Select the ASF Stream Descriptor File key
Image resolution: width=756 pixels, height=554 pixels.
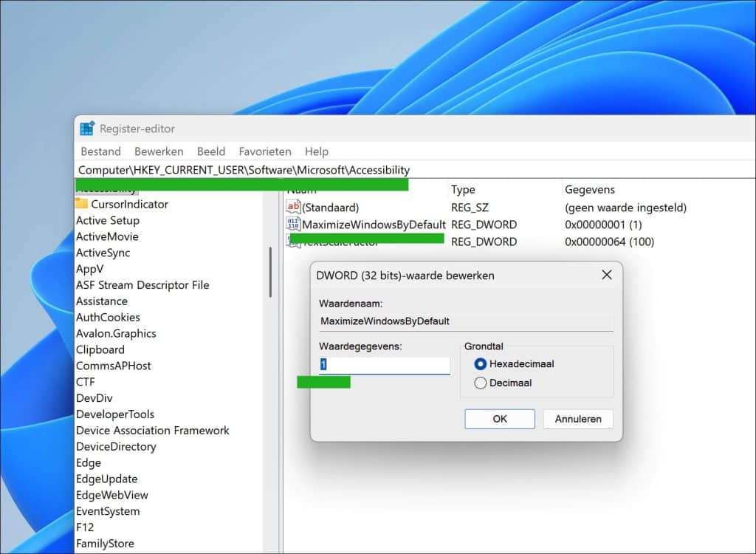[142, 285]
